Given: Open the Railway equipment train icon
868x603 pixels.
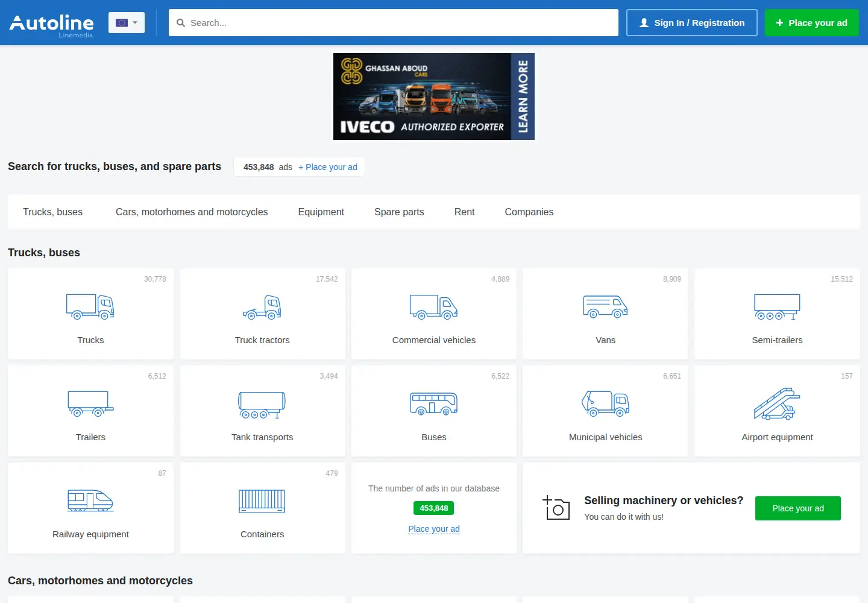Looking at the screenshot, I should [90, 500].
